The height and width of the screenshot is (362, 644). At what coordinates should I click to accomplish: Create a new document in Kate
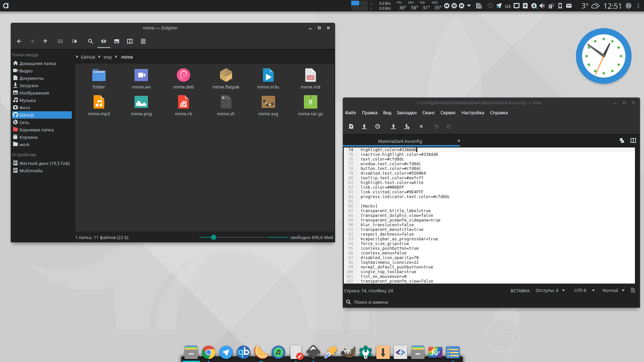click(x=351, y=126)
